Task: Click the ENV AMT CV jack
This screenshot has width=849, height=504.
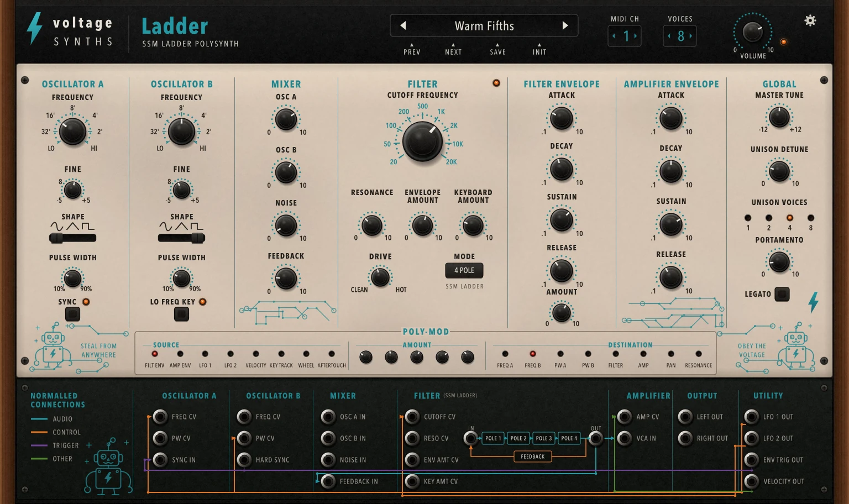Action: pyautogui.click(x=412, y=460)
